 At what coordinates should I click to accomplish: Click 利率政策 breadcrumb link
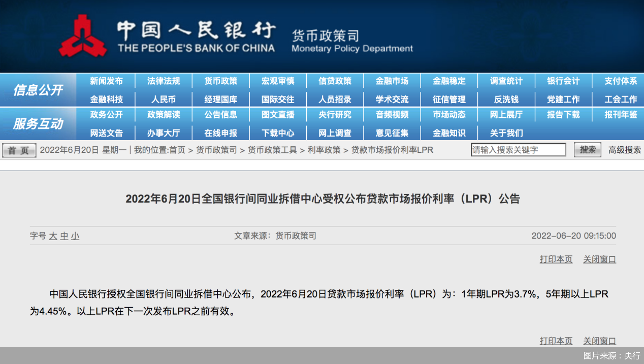tap(324, 150)
